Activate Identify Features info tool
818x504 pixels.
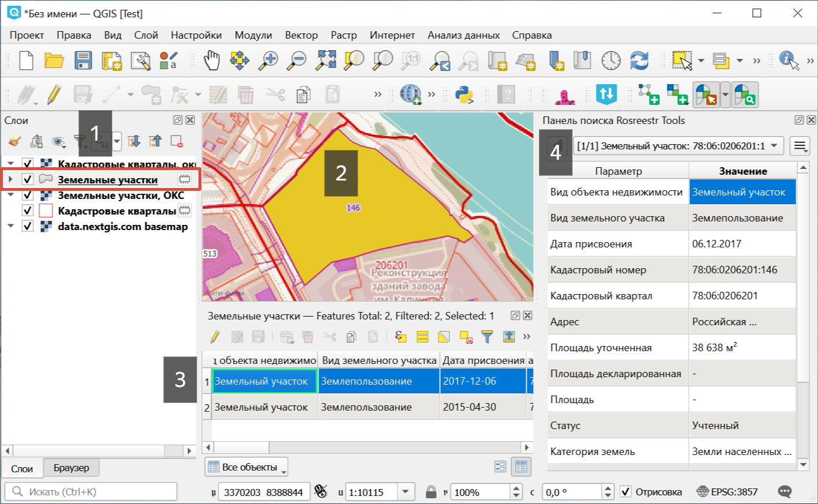pos(788,60)
